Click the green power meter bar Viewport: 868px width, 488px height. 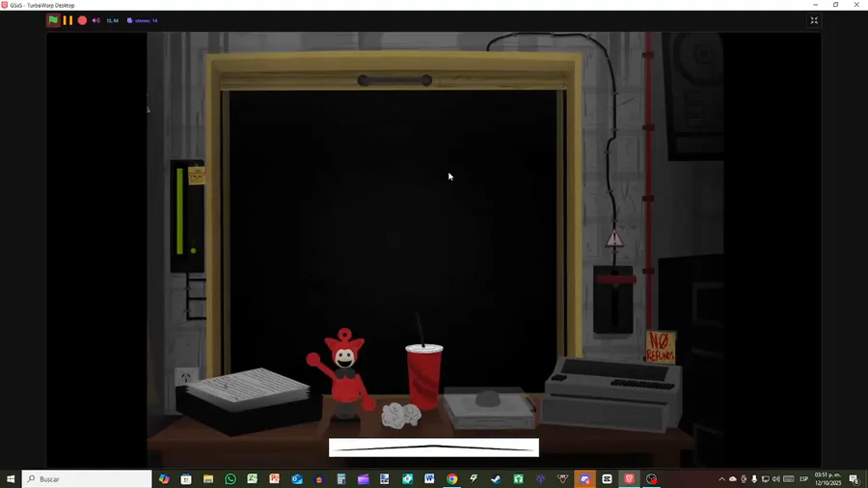click(x=180, y=211)
